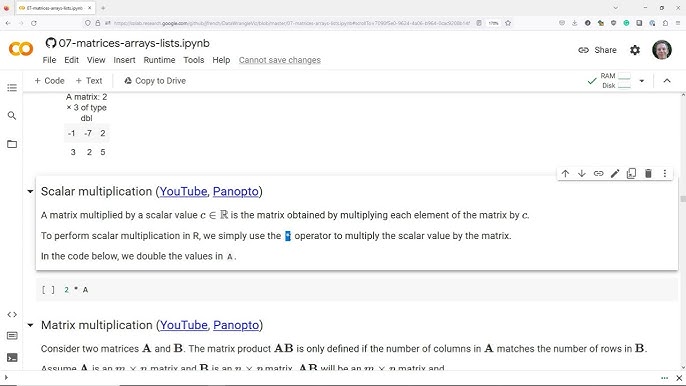Collapse the Matrix multiplication section
The width and height of the screenshot is (686, 386).
click(x=30, y=325)
